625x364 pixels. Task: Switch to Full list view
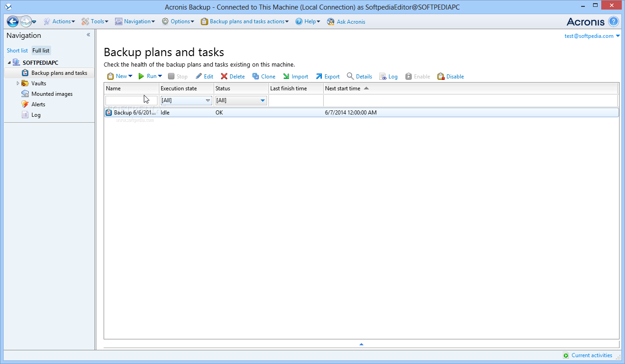click(x=41, y=51)
